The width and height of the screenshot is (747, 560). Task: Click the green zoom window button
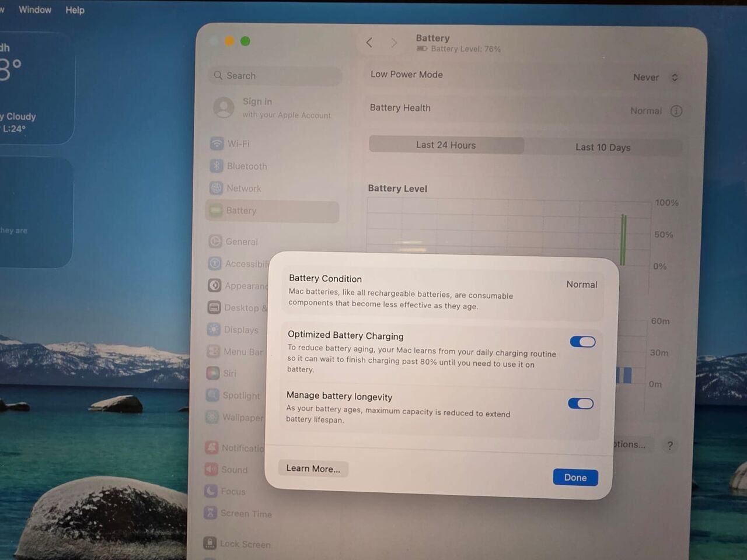[245, 41]
